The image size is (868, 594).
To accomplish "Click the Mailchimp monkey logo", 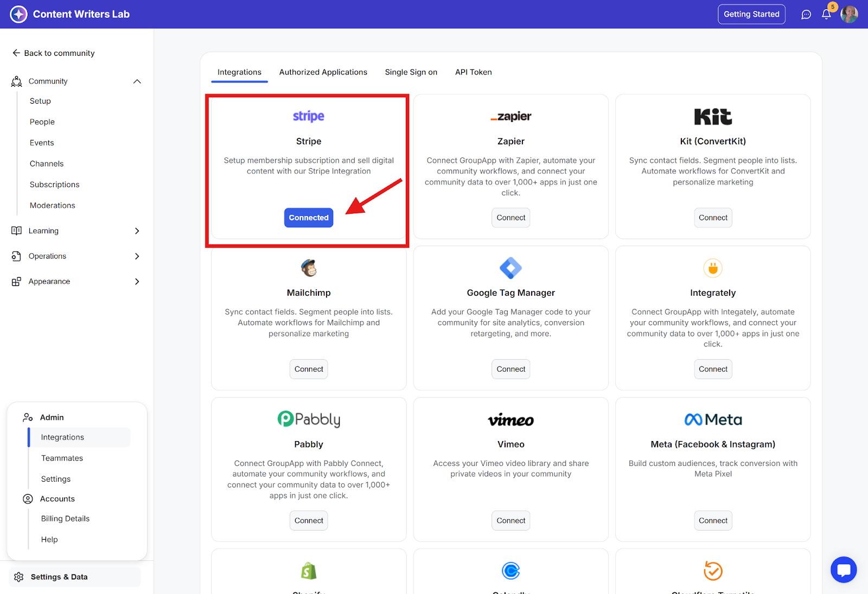I will click(x=309, y=267).
